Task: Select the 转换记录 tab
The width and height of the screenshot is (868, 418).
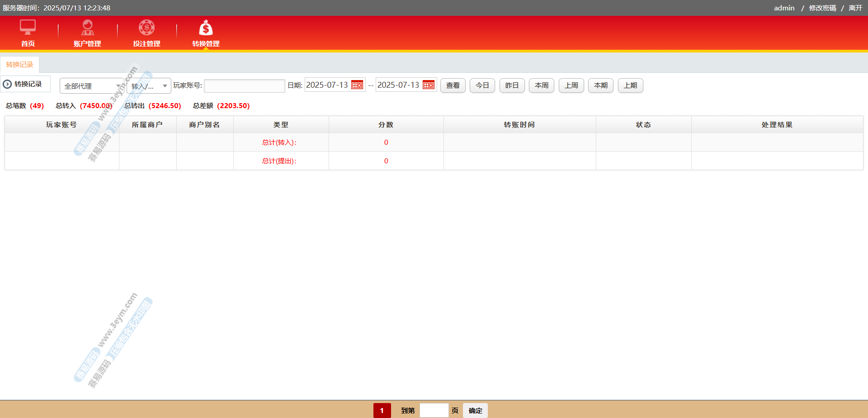Action: click(x=19, y=65)
